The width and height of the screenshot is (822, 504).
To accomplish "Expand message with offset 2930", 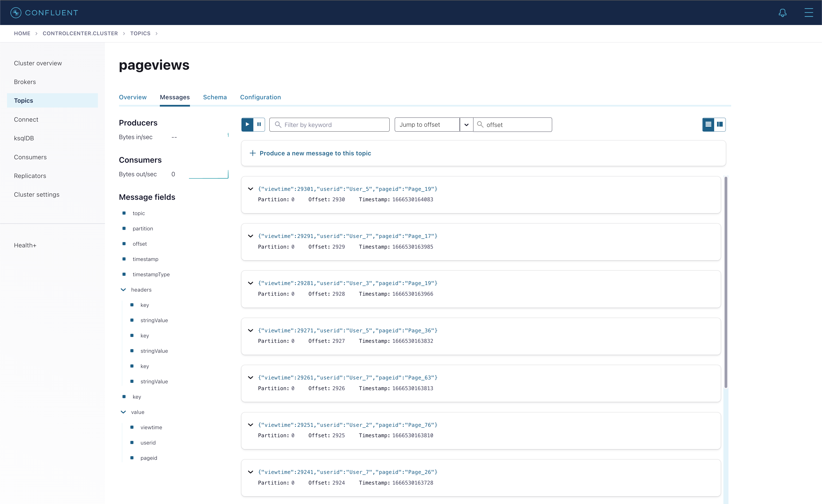I will click(250, 189).
